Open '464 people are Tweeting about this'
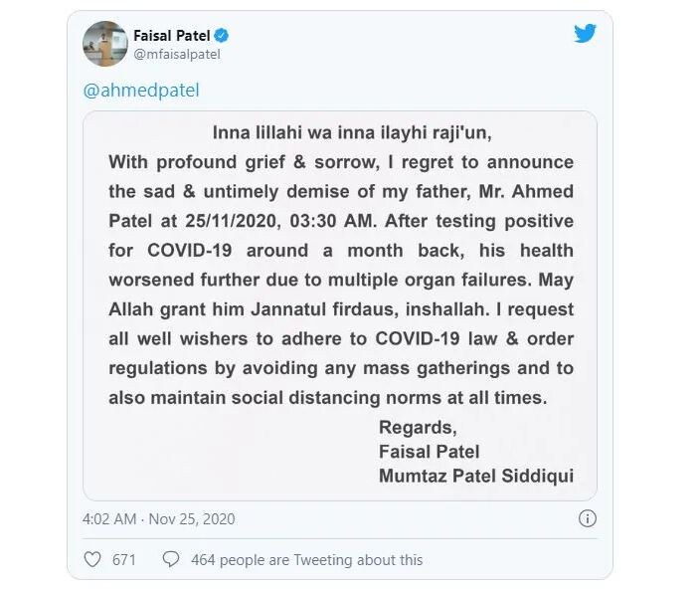The height and width of the screenshot is (589, 700). point(306,560)
